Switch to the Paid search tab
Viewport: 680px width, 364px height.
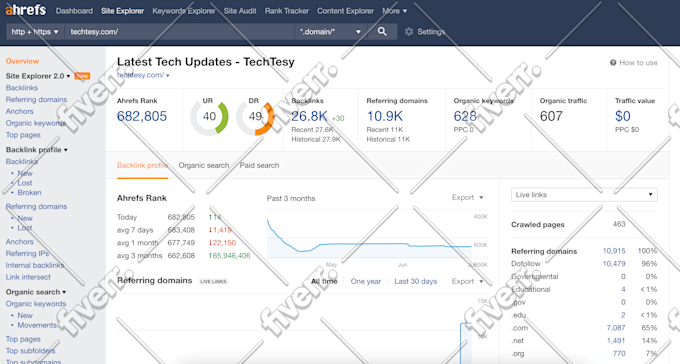tap(259, 165)
